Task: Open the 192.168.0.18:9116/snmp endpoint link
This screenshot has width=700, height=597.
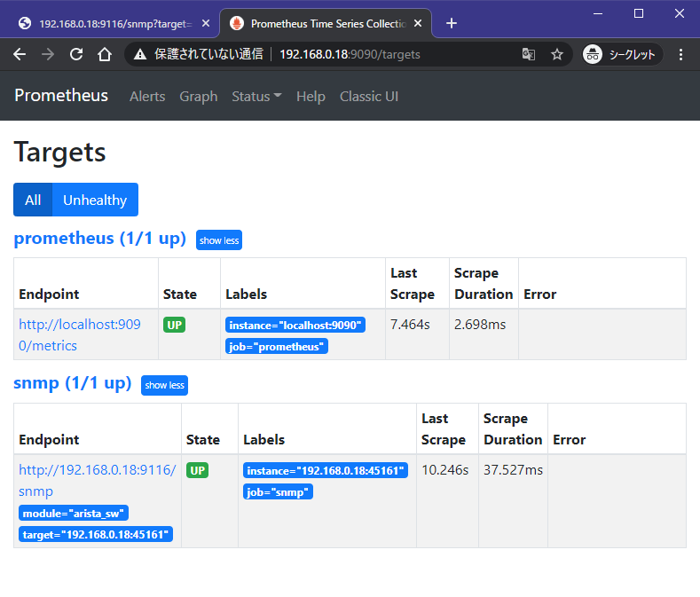Action: click(x=98, y=481)
